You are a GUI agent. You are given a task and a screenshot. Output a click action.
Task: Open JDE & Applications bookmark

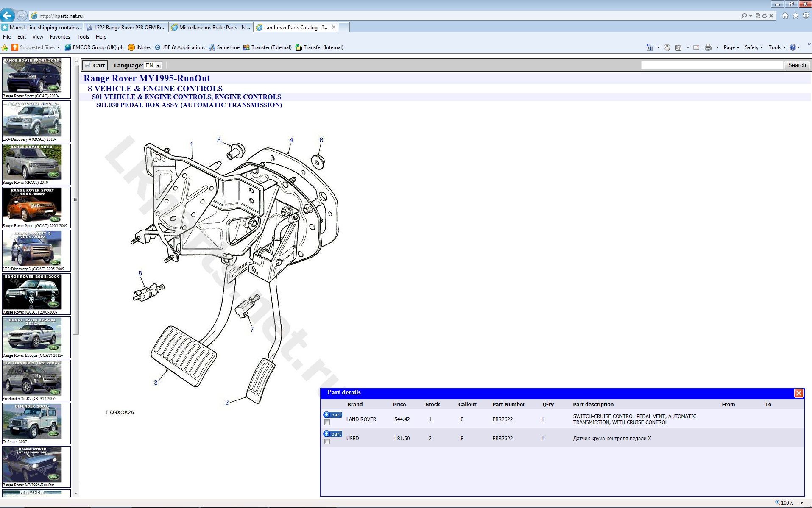pyautogui.click(x=180, y=47)
